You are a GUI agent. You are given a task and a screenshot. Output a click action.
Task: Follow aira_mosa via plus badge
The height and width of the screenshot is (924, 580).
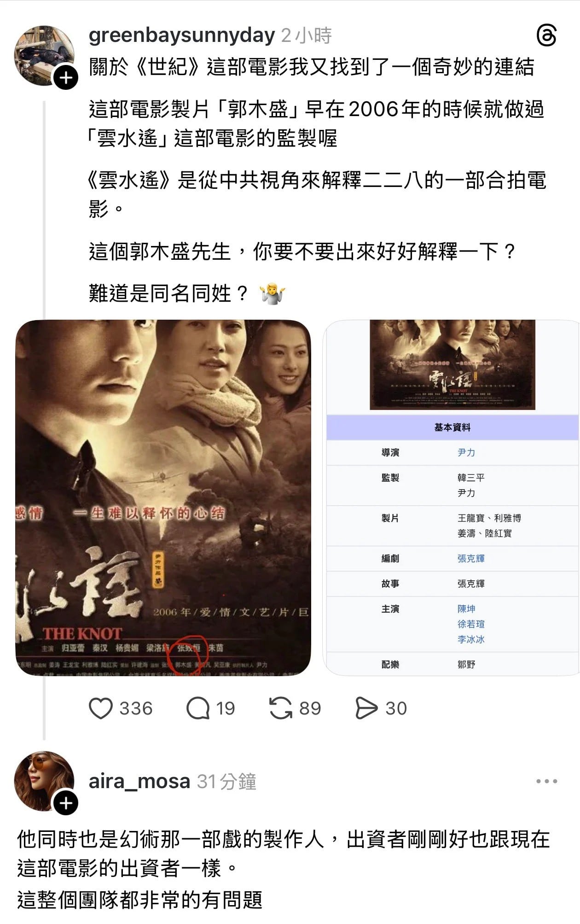coord(66,803)
